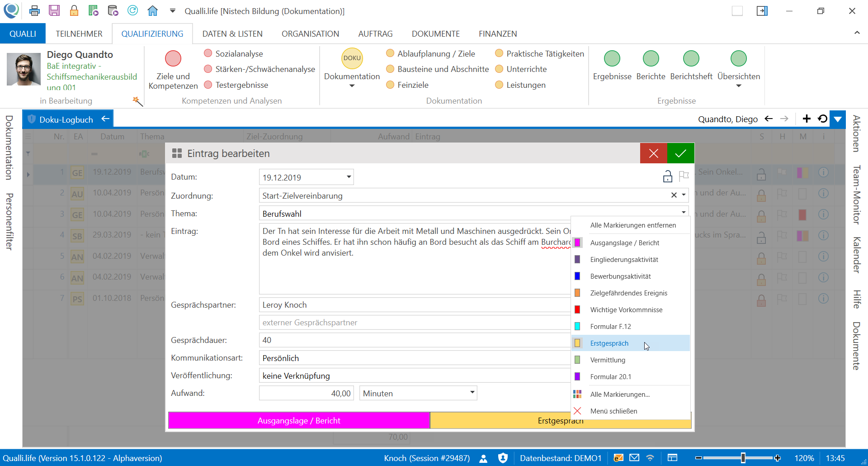
Task: Expand the Zuordnung dropdown arrow
Action: (x=684, y=195)
